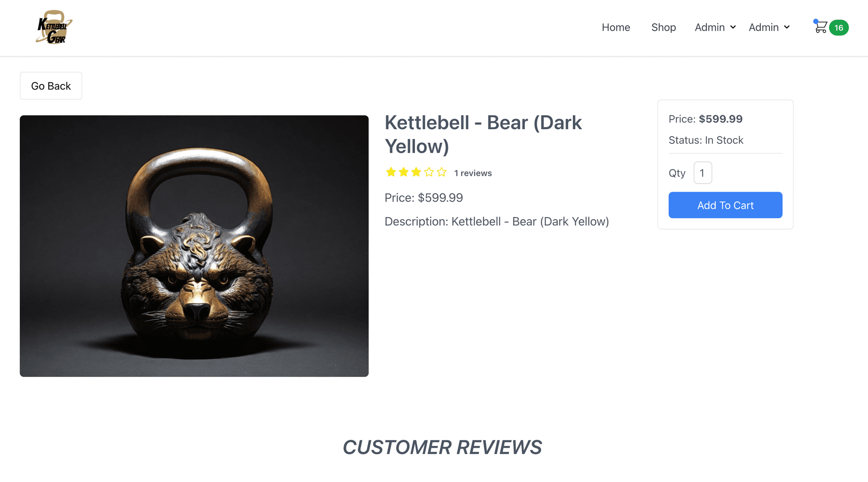
Task: Click the Add To Cart button
Action: [725, 205]
